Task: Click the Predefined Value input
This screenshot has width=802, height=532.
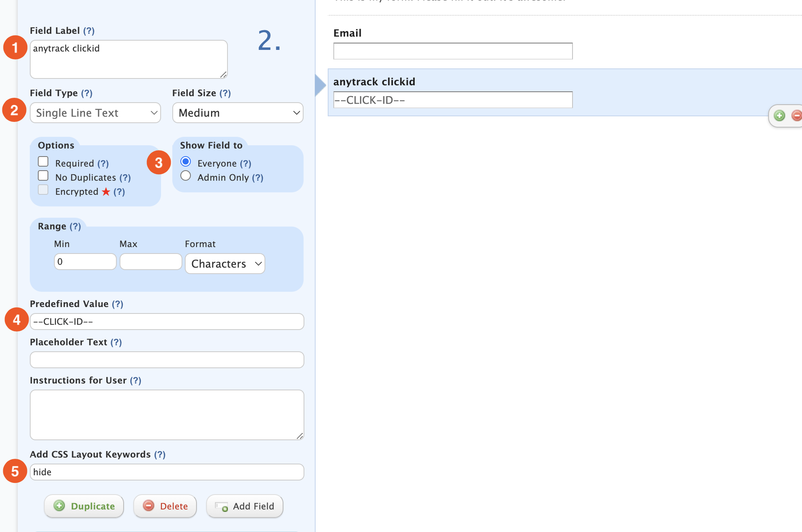Action: [x=167, y=322]
